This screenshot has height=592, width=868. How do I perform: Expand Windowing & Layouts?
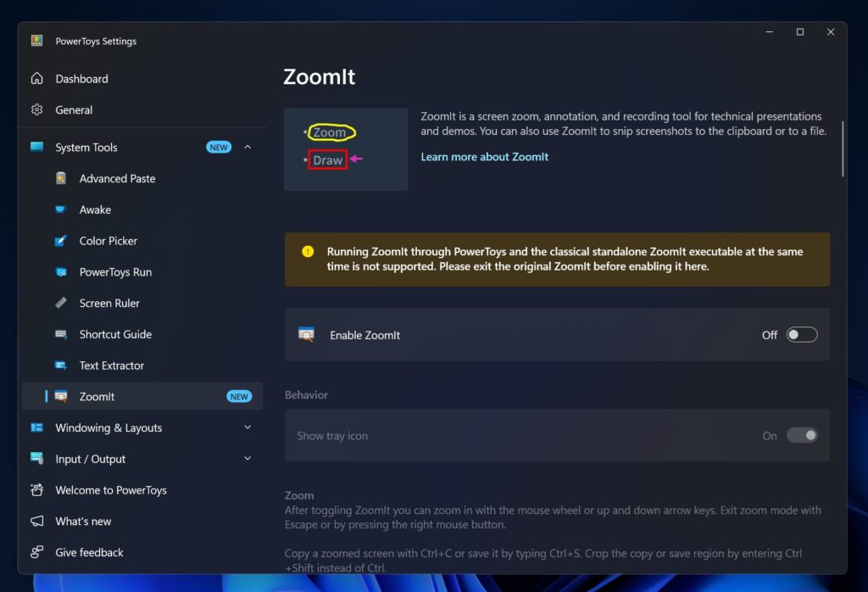[x=247, y=427]
